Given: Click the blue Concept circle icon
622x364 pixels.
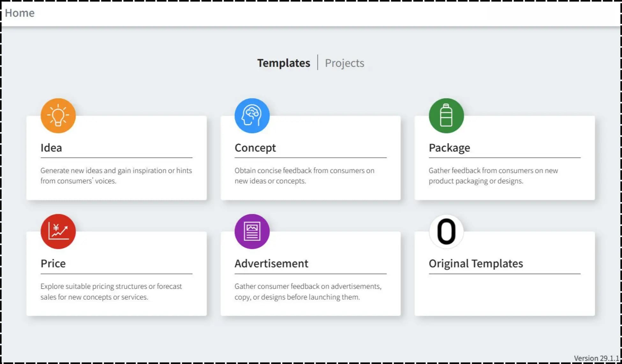Looking at the screenshot, I should tap(252, 115).
